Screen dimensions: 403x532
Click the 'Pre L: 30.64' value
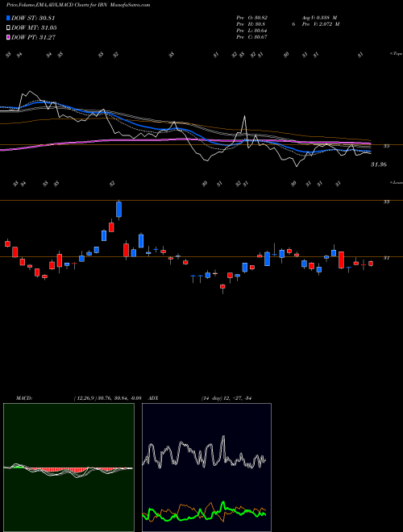point(252,31)
